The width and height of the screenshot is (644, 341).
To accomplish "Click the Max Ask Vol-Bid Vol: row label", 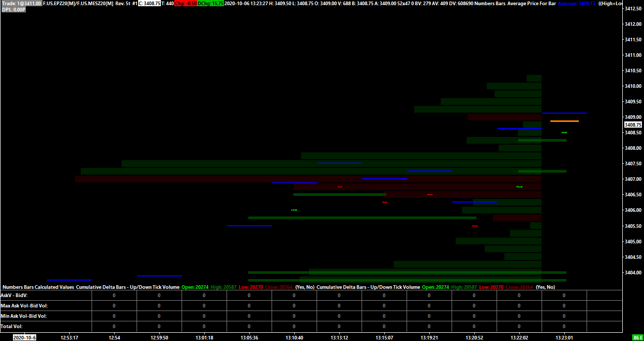I will click(24, 306).
